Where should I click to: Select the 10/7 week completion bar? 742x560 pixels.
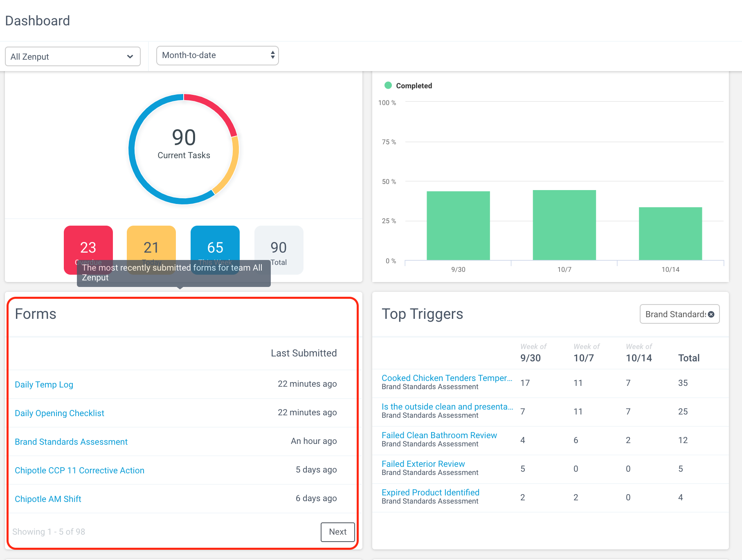pos(564,225)
